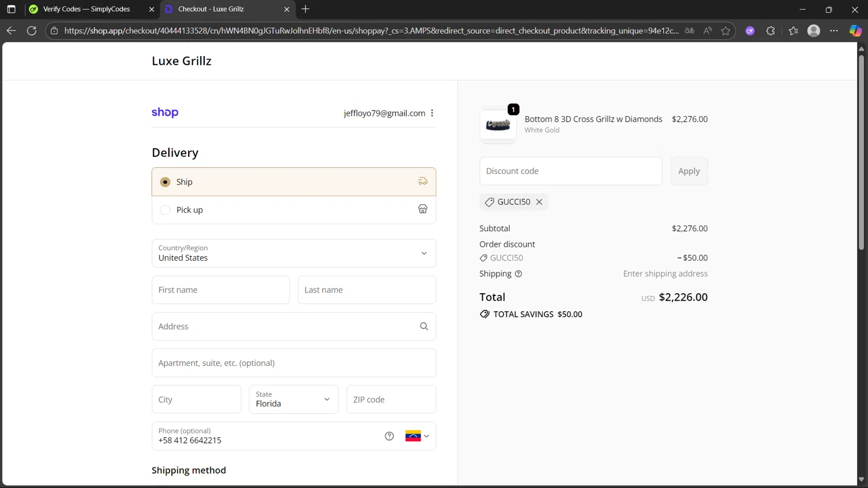Click the vertical page scrollbar thumb
The width and height of the screenshot is (868, 488).
pyautogui.click(x=861, y=153)
